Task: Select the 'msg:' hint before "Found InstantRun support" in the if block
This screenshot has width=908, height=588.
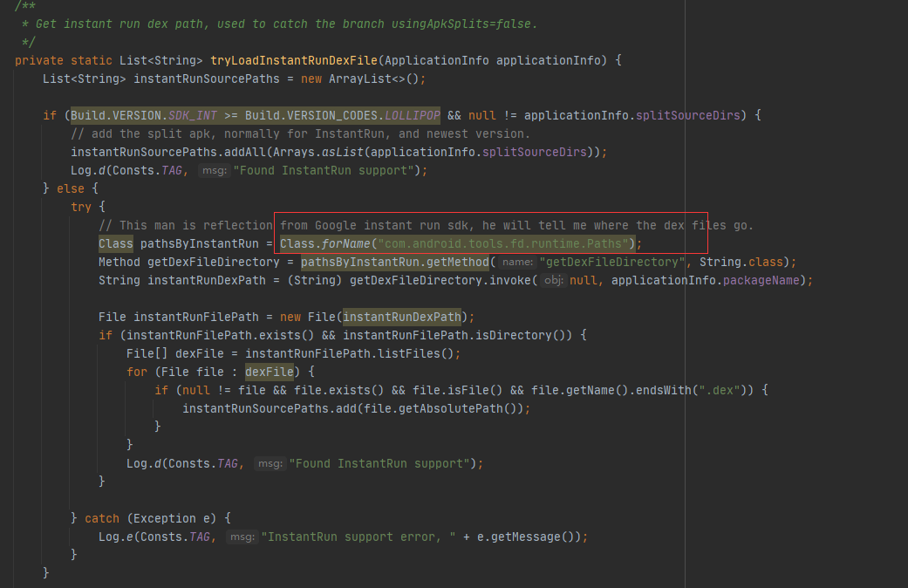Action: [215, 170]
